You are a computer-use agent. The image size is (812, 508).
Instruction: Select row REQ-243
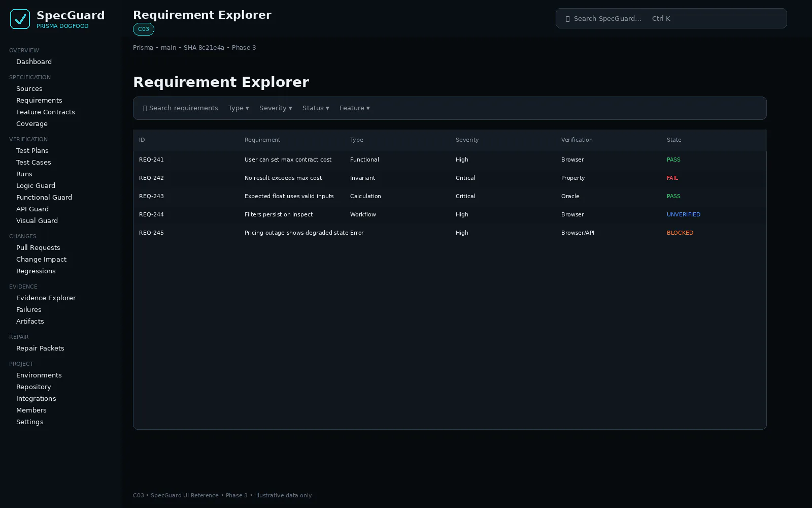tap(450, 196)
